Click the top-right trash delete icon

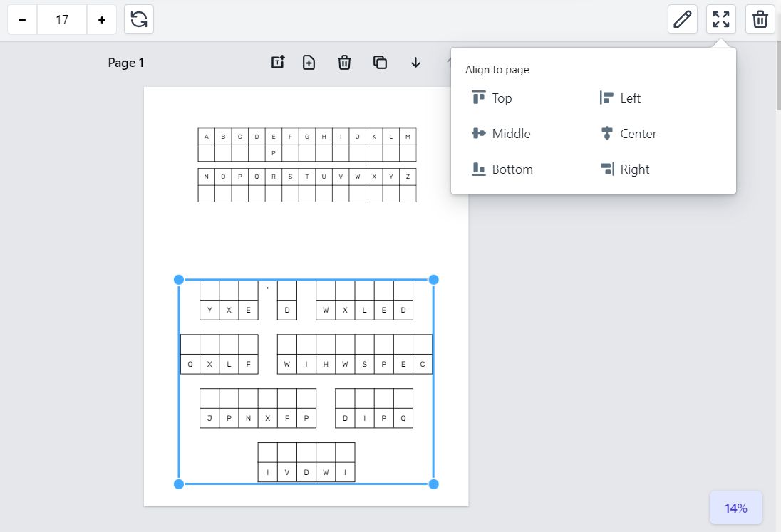pyautogui.click(x=760, y=19)
